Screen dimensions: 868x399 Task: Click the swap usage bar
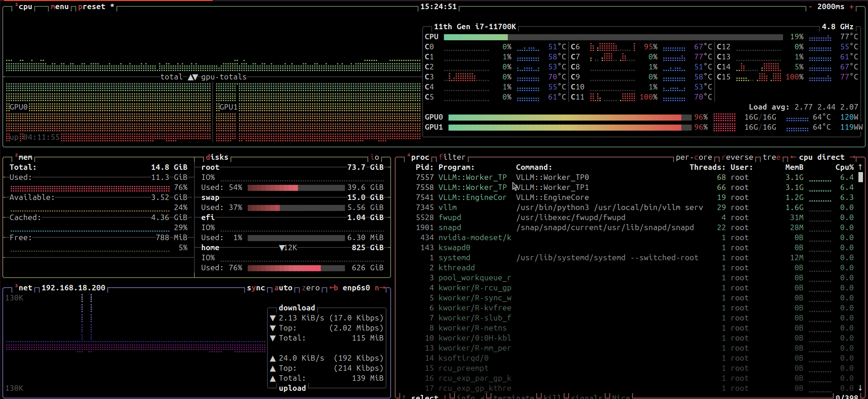(x=296, y=208)
